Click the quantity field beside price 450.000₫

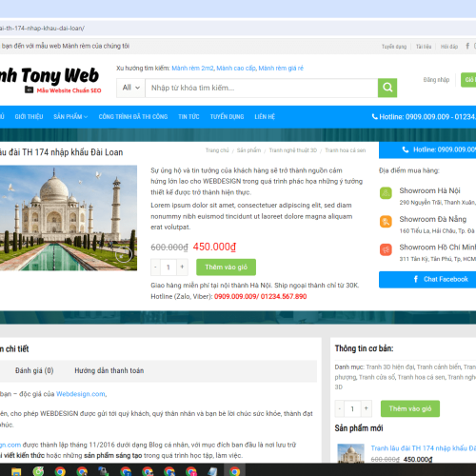[169, 268]
